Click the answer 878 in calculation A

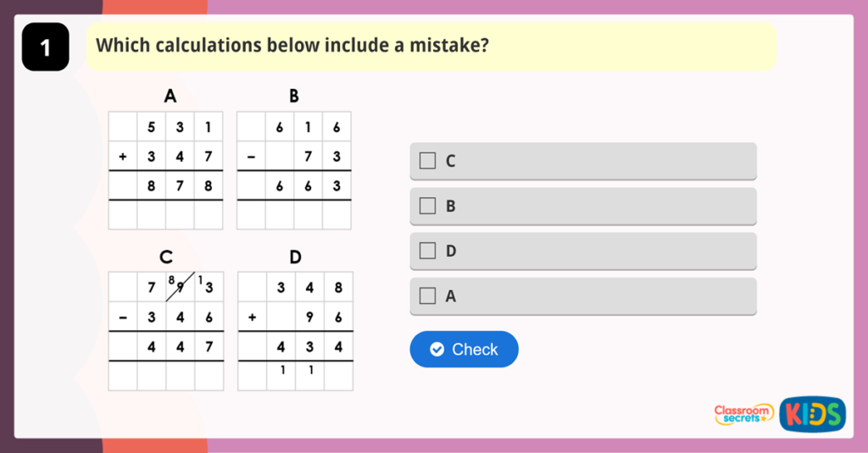pos(180,185)
